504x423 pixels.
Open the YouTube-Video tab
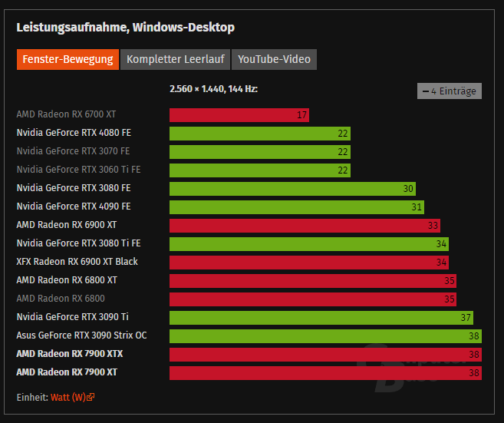pos(274,60)
